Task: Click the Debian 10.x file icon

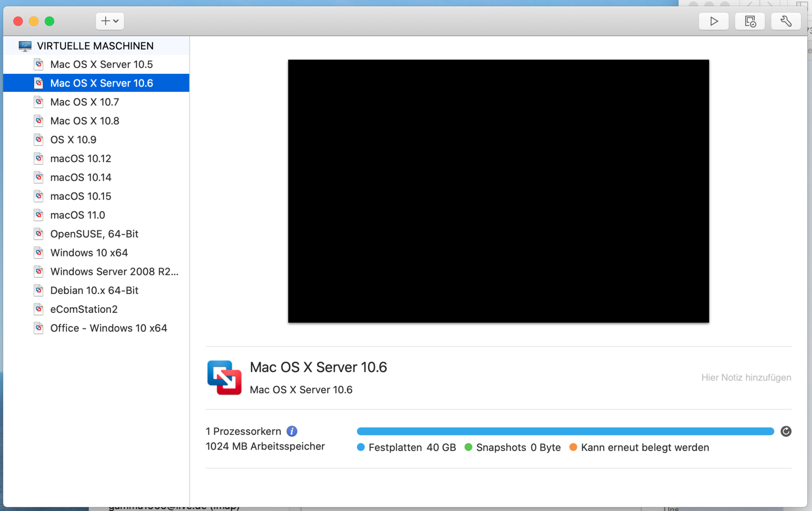Action: [39, 290]
